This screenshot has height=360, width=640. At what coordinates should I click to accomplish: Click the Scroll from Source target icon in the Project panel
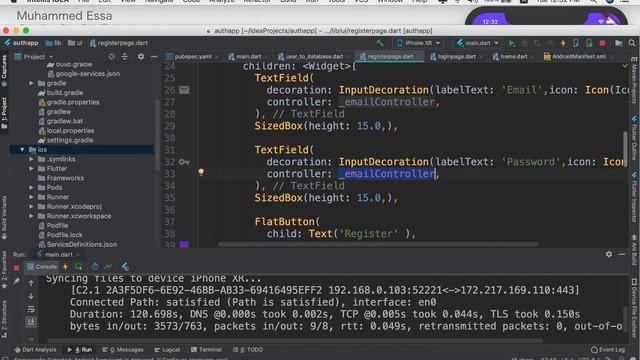(x=111, y=57)
